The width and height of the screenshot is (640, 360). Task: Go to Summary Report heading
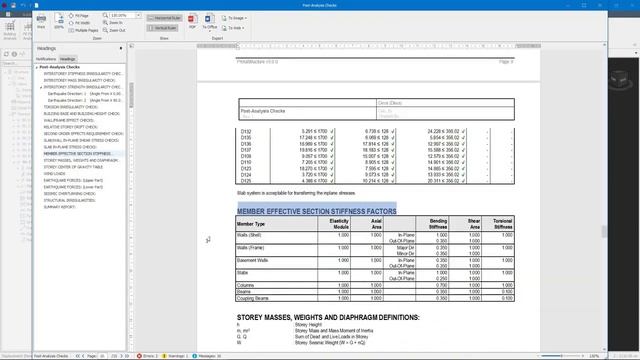pyautogui.click(x=60, y=207)
